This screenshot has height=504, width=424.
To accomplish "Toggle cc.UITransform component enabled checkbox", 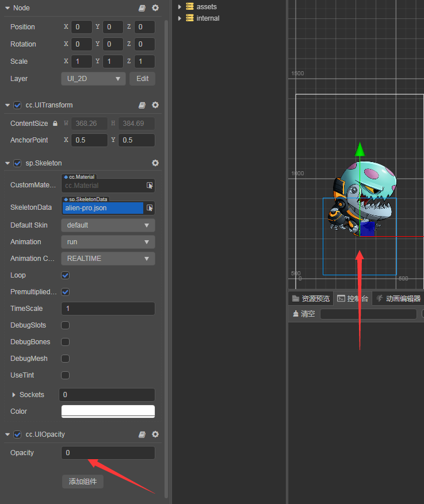I will tap(17, 105).
